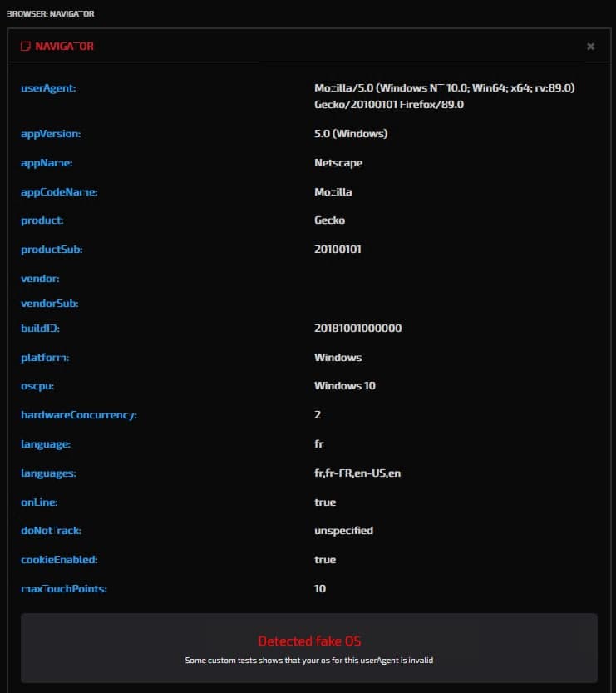Viewport: 616px width, 693px height.
Task: Click the appVersion property label
Action: (51, 134)
